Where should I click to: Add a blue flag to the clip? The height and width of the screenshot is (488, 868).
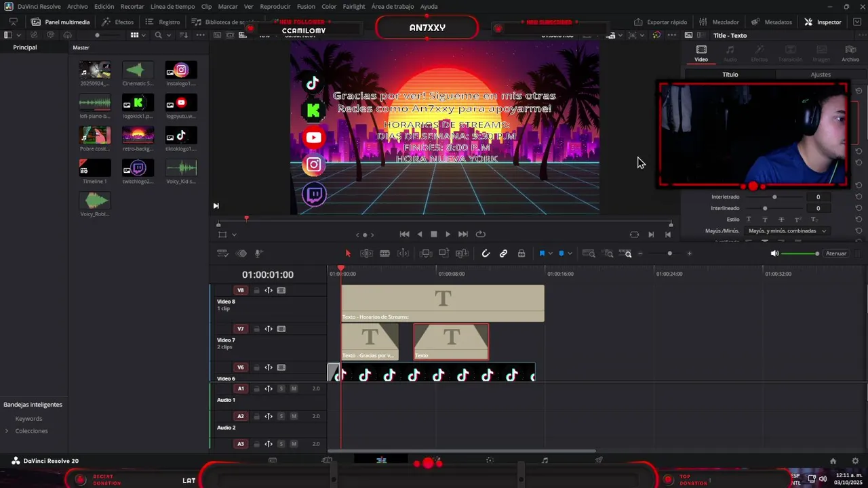(x=542, y=253)
